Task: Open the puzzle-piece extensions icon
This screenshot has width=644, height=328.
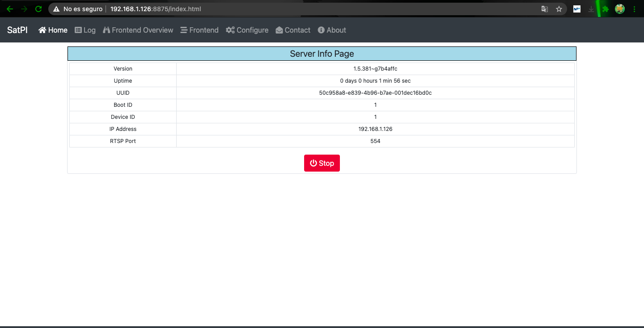Action: pyautogui.click(x=606, y=9)
